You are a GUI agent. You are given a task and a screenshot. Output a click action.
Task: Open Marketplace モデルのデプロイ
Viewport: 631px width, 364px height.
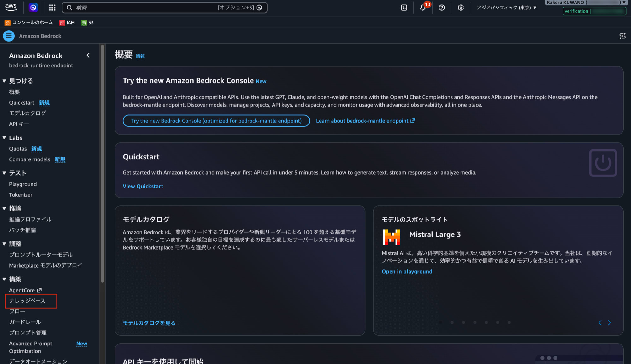[45, 265]
